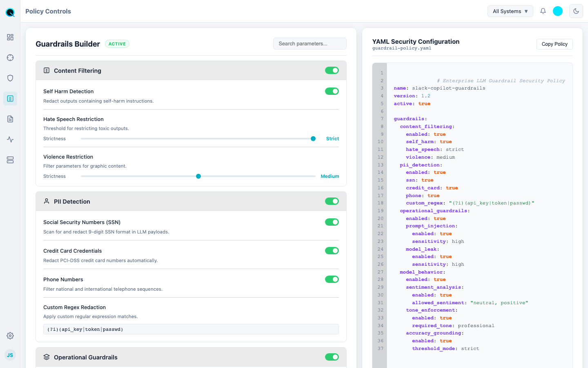Open the activity pulse icon in sidebar
The width and height of the screenshot is (588, 368).
10,139
